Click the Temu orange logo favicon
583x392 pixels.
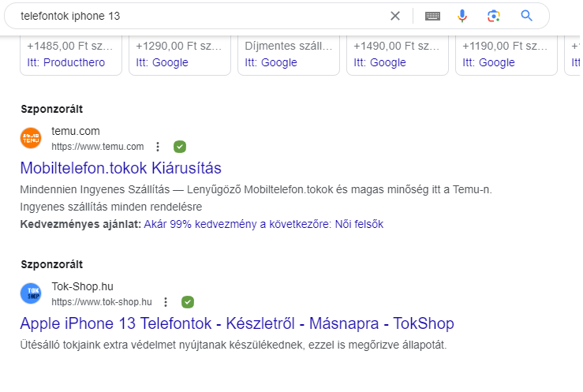(31, 138)
